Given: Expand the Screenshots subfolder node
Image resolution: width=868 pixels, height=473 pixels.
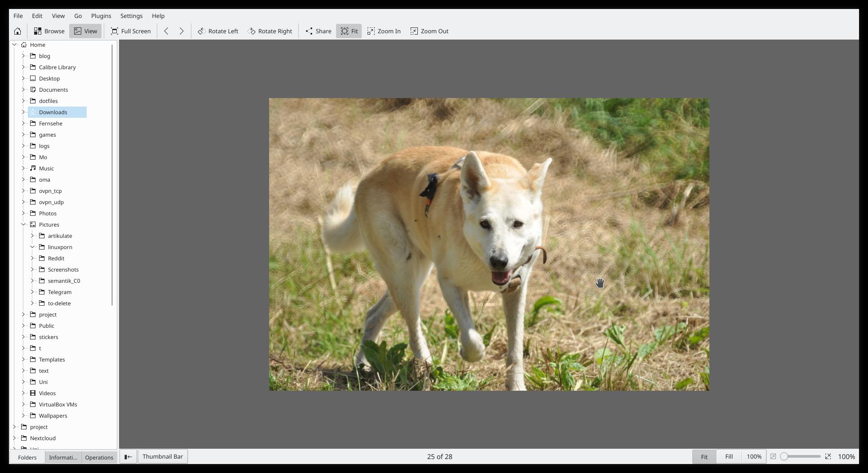Looking at the screenshot, I should coord(32,269).
